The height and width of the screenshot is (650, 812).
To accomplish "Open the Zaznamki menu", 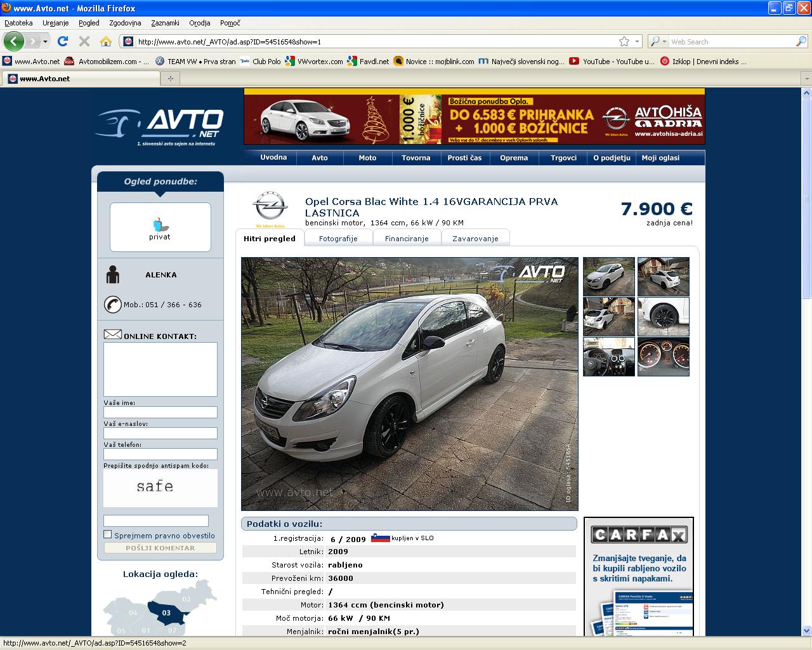I will pyautogui.click(x=165, y=23).
